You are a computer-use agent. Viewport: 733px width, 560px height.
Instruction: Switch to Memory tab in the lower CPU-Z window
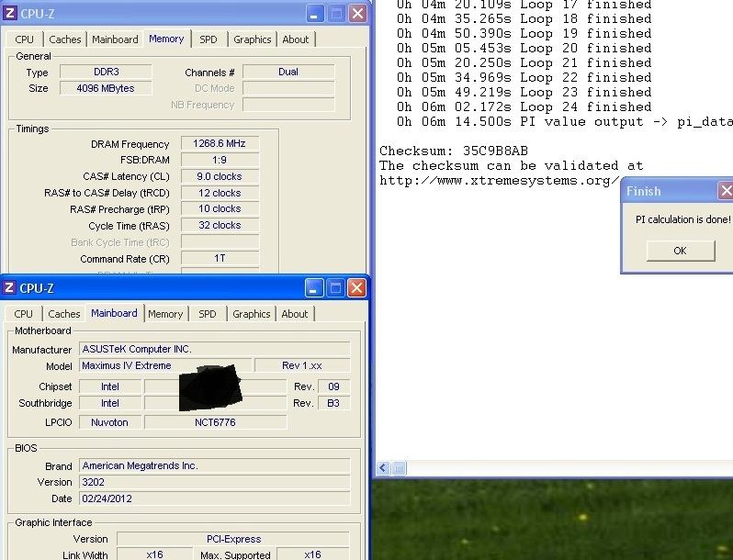click(165, 314)
